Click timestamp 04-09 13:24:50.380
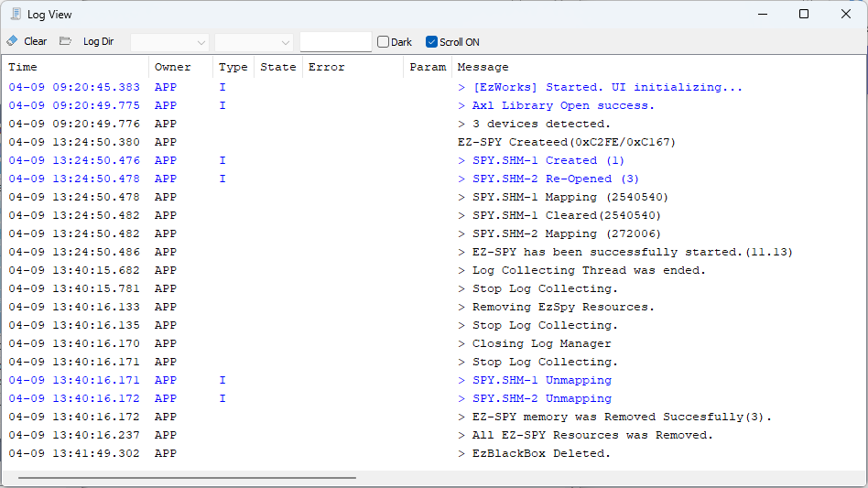The width and height of the screenshot is (868, 488). (x=74, y=142)
